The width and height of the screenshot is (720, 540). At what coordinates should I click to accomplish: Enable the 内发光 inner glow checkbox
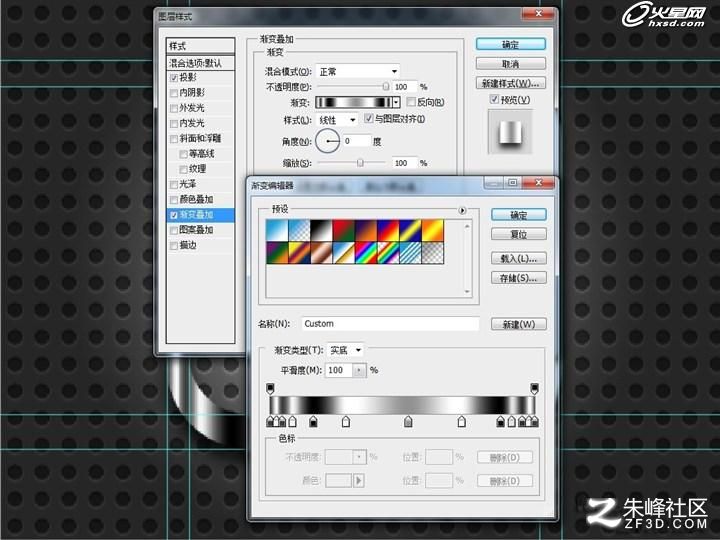174,124
